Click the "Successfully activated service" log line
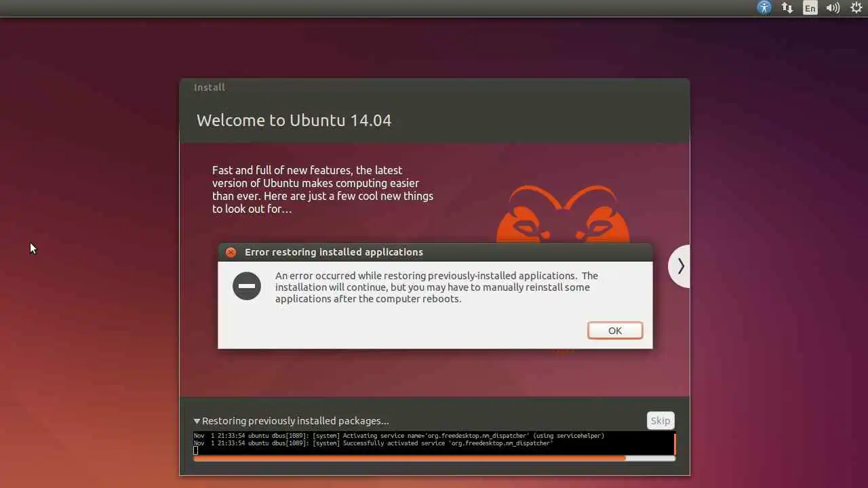This screenshot has height=488, width=868. [374, 443]
